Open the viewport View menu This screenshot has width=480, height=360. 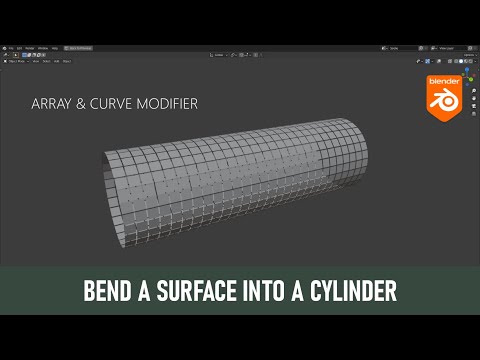pos(36,61)
